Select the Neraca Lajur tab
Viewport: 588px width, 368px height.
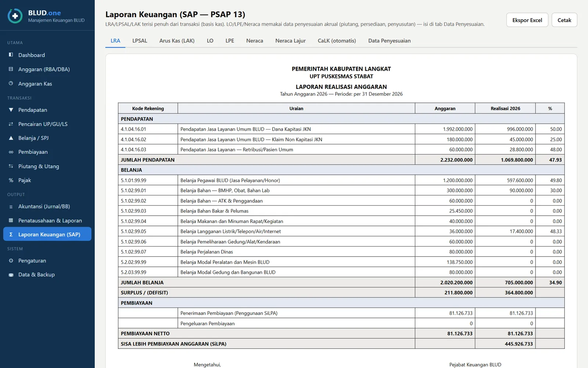(290, 40)
